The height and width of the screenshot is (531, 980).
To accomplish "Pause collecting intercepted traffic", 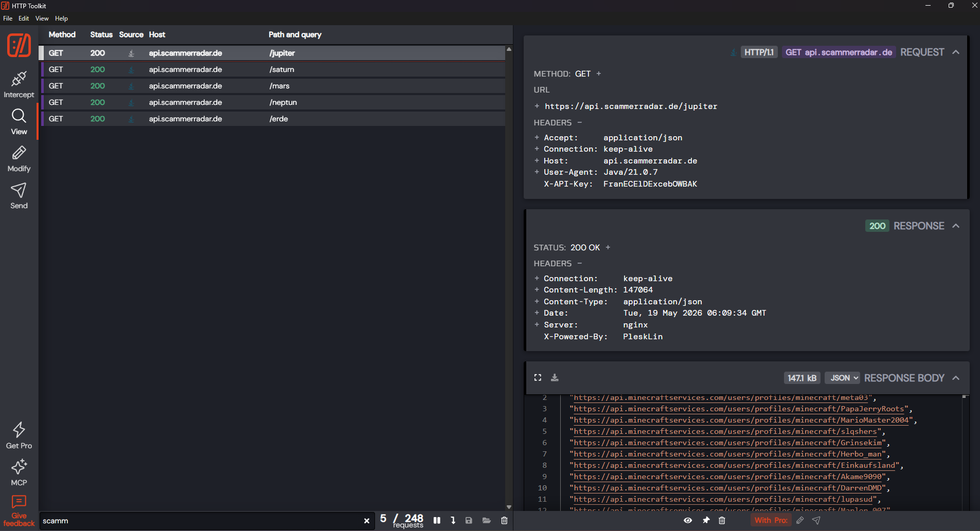I will coord(437,520).
